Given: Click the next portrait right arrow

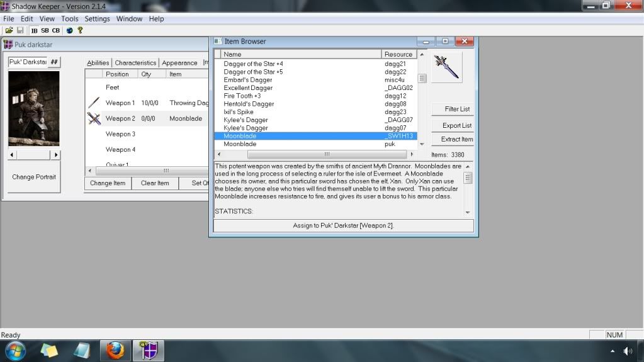Looking at the screenshot, I should point(56,155).
